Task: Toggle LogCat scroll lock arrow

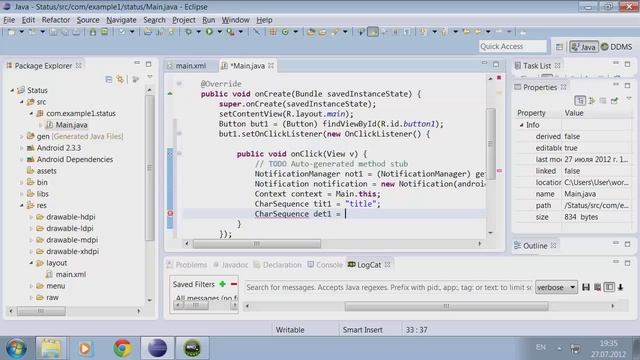Action: (620, 287)
